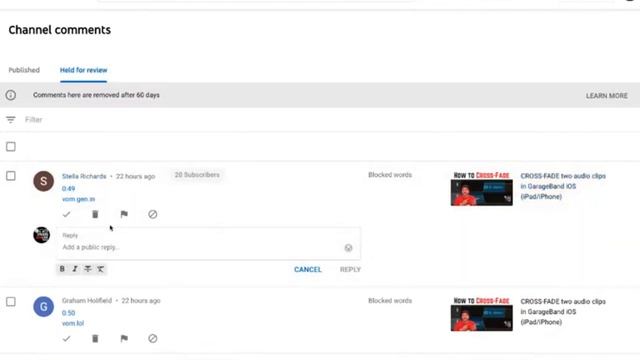This screenshot has height=360, width=640.
Task: Open Stella Richards' S avatar
Action: (x=43, y=181)
